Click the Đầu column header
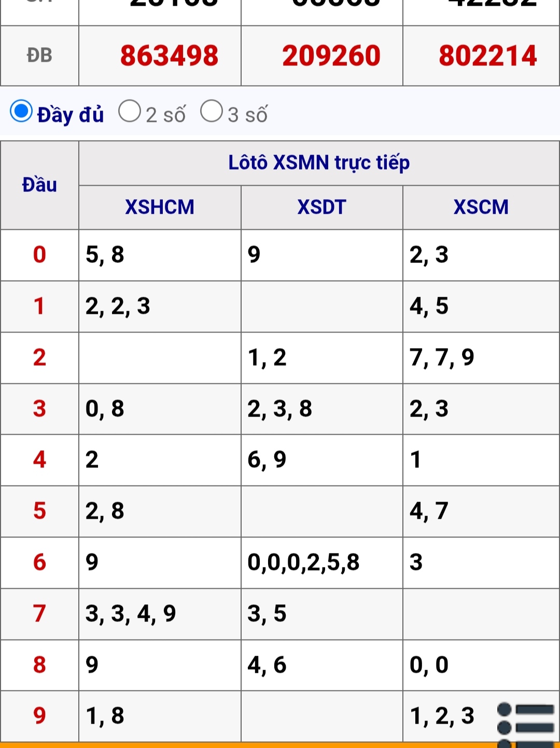560x748 pixels. [39, 185]
